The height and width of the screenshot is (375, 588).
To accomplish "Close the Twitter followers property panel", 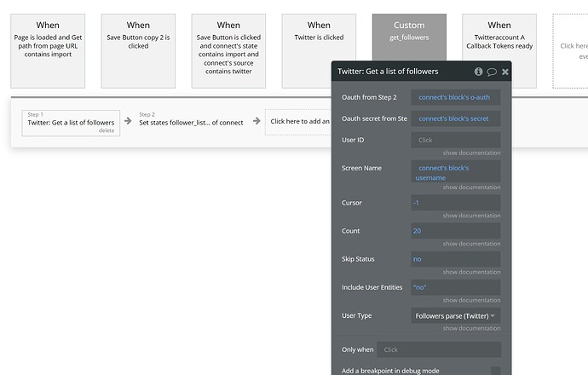I will pos(504,72).
